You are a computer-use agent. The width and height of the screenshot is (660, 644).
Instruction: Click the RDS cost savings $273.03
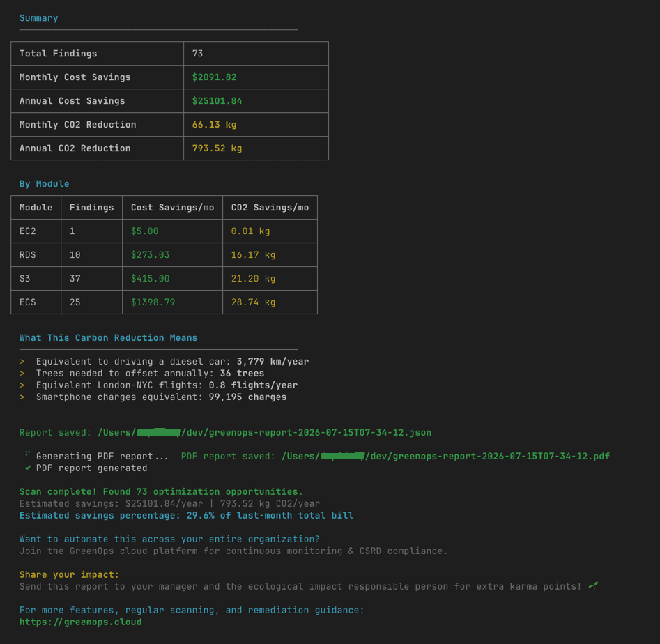point(151,254)
